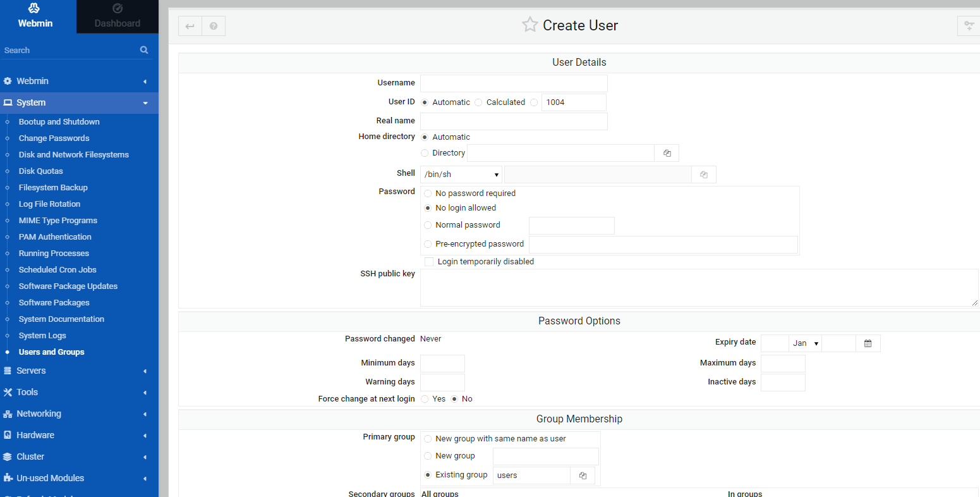Open Running Processes module

click(x=54, y=254)
